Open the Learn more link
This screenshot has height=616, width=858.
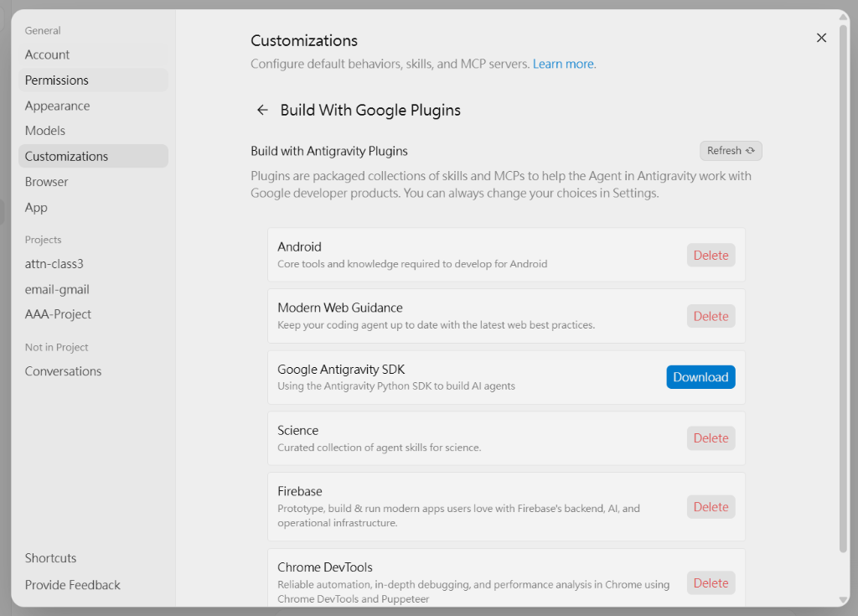click(563, 64)
